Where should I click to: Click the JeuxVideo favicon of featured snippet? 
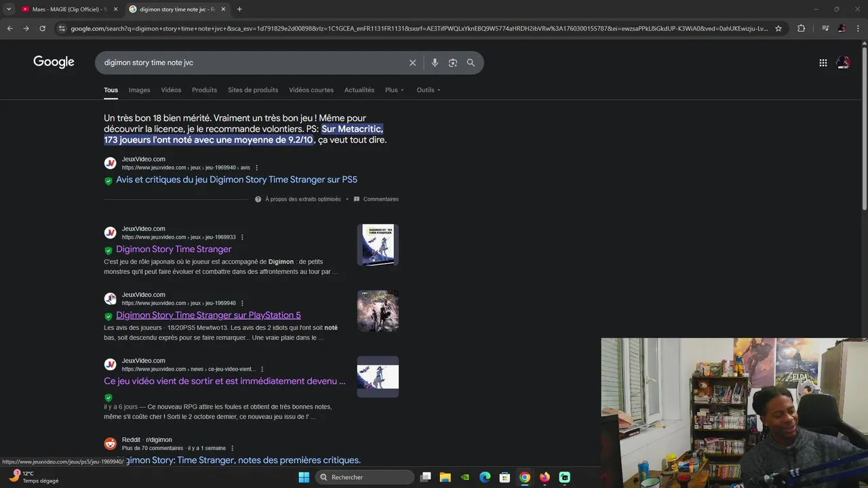pos(110,163)
